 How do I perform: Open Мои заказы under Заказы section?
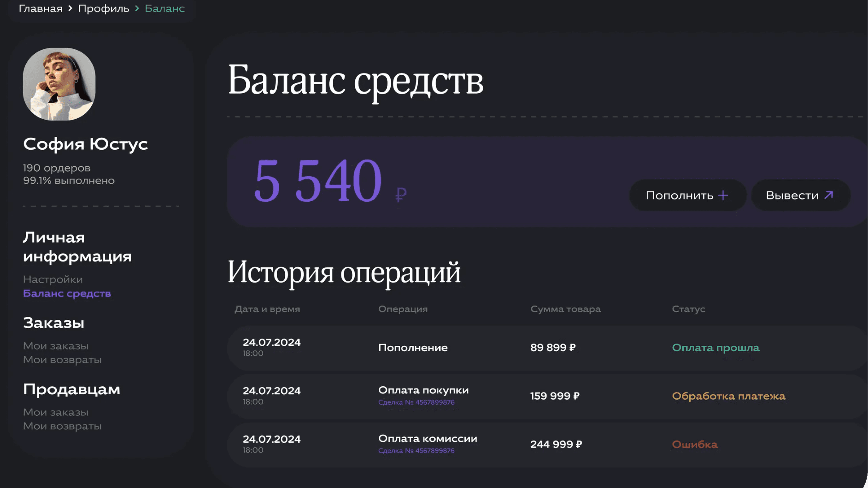[x=56, y=346]
